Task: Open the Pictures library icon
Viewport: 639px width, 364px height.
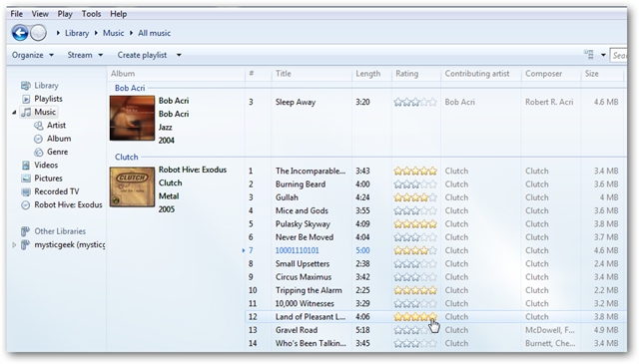Action: tap(26, 179)
